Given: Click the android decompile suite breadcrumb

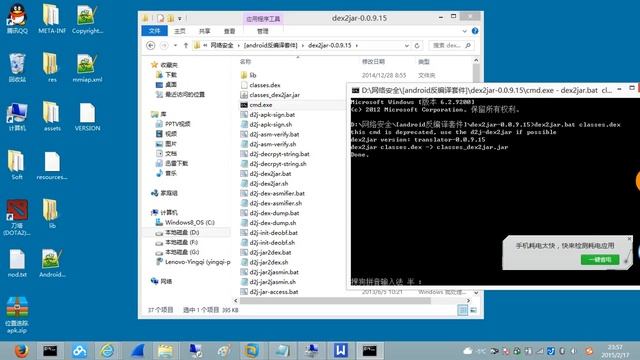Looking at the screenshot, I should coord(271,45).
